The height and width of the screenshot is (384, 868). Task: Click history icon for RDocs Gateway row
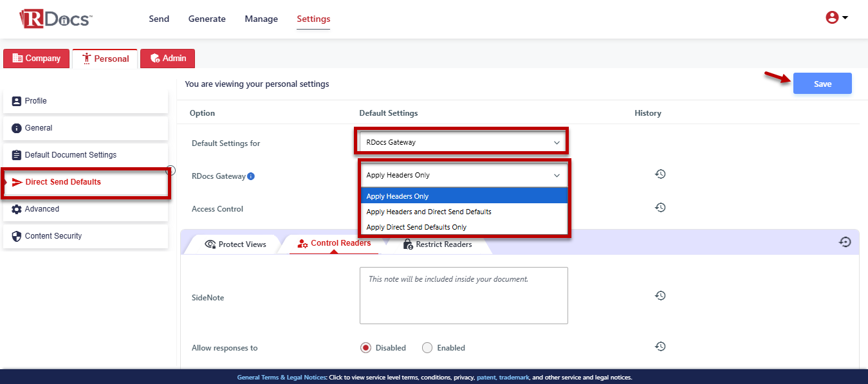660,174
